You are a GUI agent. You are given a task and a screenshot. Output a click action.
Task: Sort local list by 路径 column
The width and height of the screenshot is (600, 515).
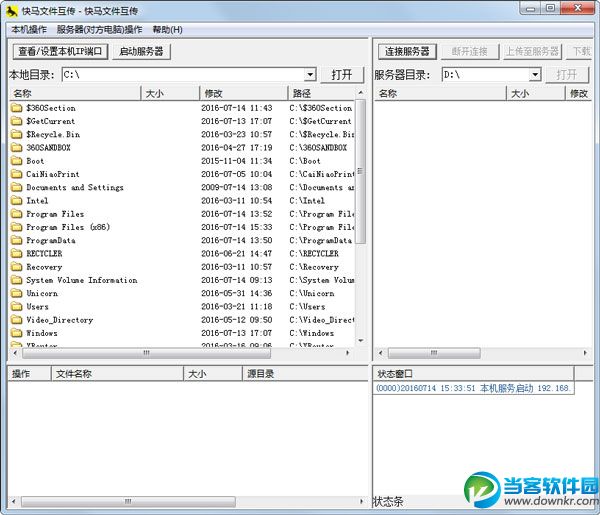[x=321, y=93]
